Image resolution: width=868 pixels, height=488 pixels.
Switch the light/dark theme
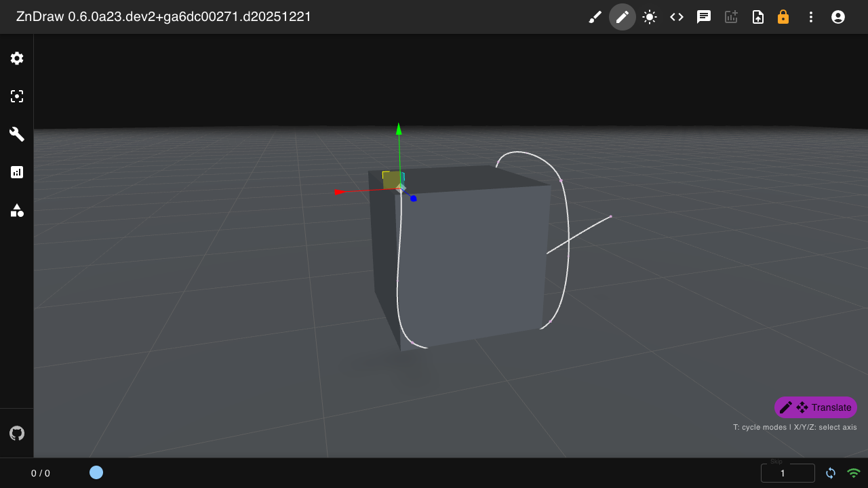point(650,17)
